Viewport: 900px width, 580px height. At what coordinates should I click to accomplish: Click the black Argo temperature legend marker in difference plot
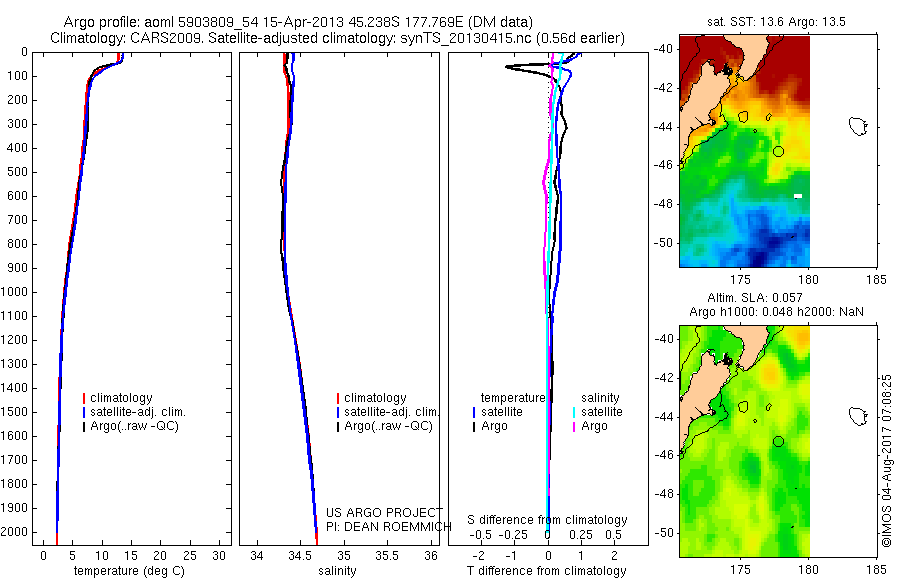tap(474, 427)
